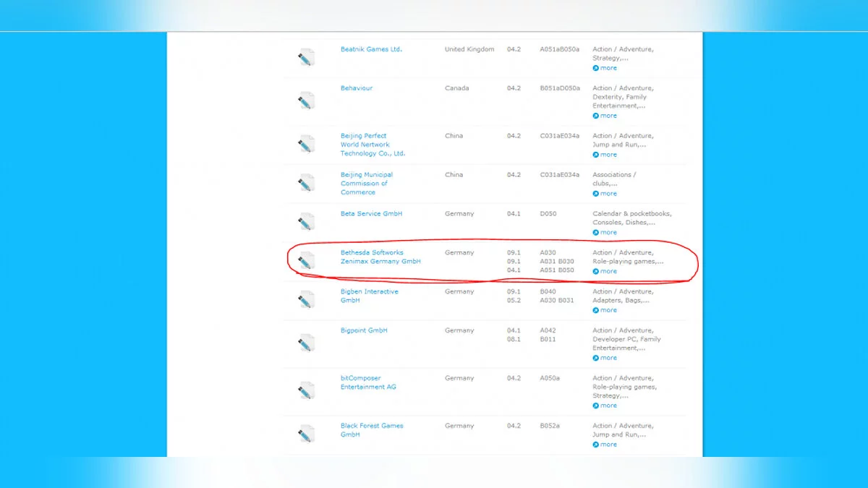Select booth code B051aD050a
The width and height of the screenshot is (868, 488).
tap(560, 88)
